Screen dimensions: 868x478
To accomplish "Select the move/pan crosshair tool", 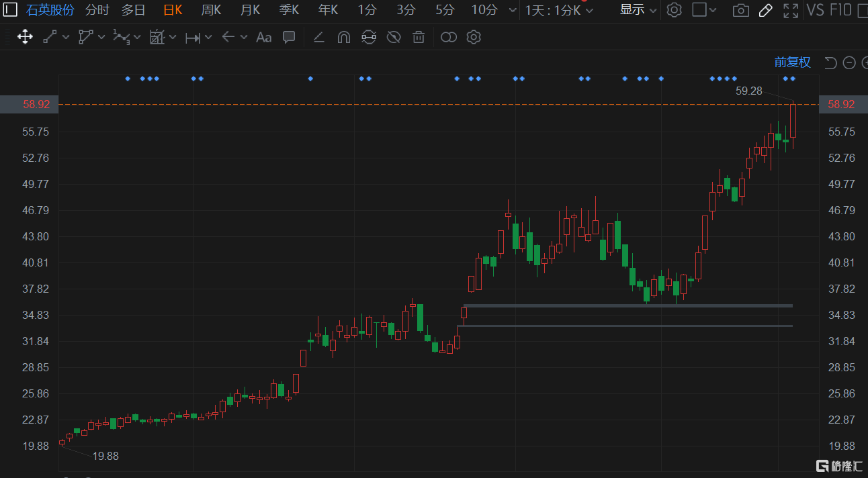I will pyautogui.click(x=25, y=37).
